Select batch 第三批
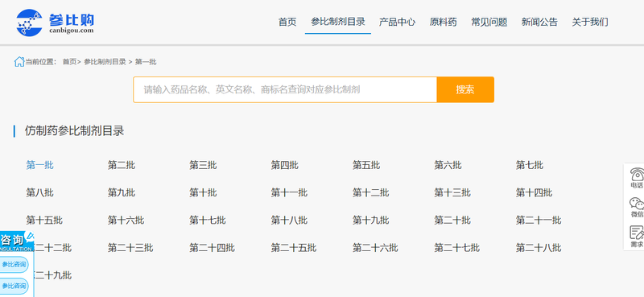644x297 pixels. (x=203, y=165)
